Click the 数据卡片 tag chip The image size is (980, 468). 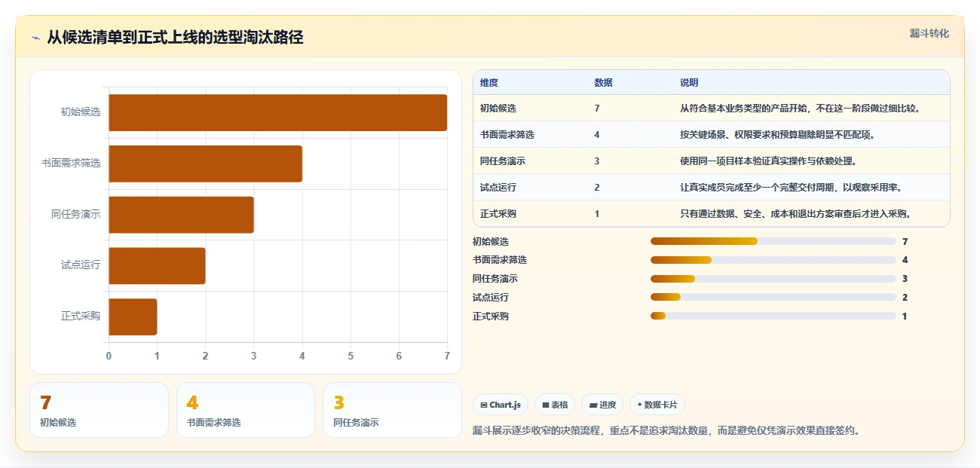click(657, 405)
